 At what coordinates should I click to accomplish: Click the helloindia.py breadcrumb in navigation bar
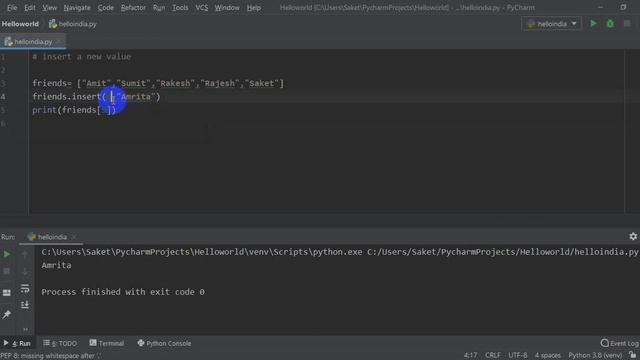(x=73, y=24)
